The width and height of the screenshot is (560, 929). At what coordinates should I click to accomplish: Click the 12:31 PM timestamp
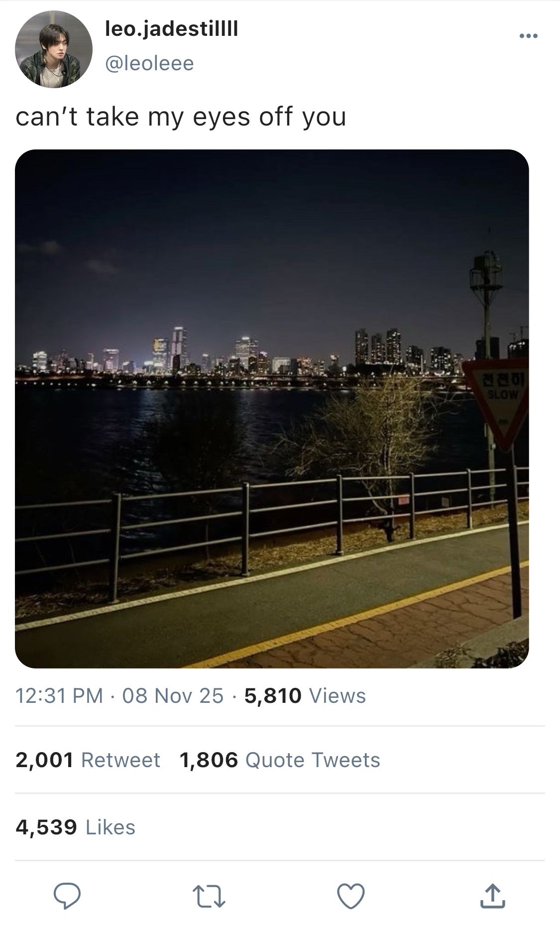pyautogui.click(x=59, y=696)
